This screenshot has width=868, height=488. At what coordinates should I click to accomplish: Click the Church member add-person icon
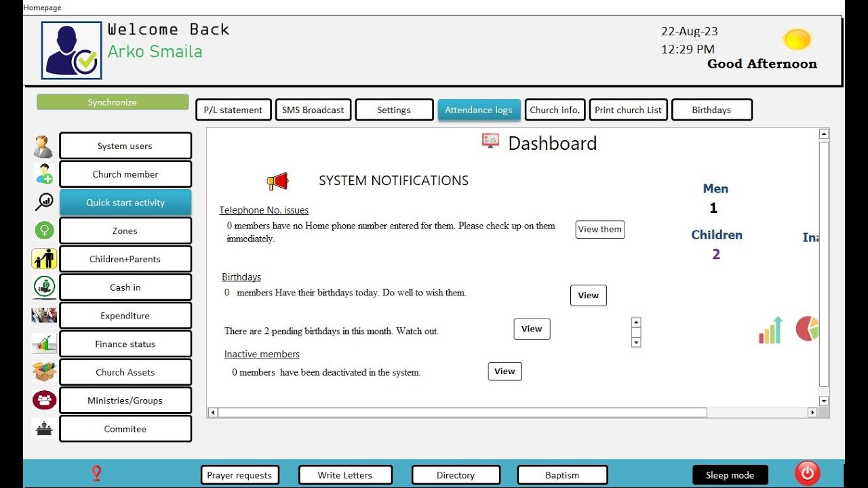click(44, 174)
